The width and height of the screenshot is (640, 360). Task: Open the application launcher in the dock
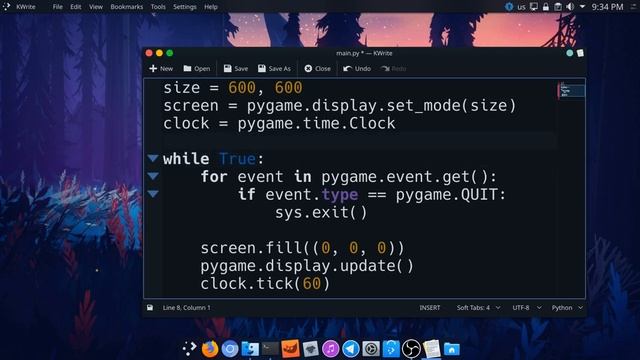pos(189,349)
